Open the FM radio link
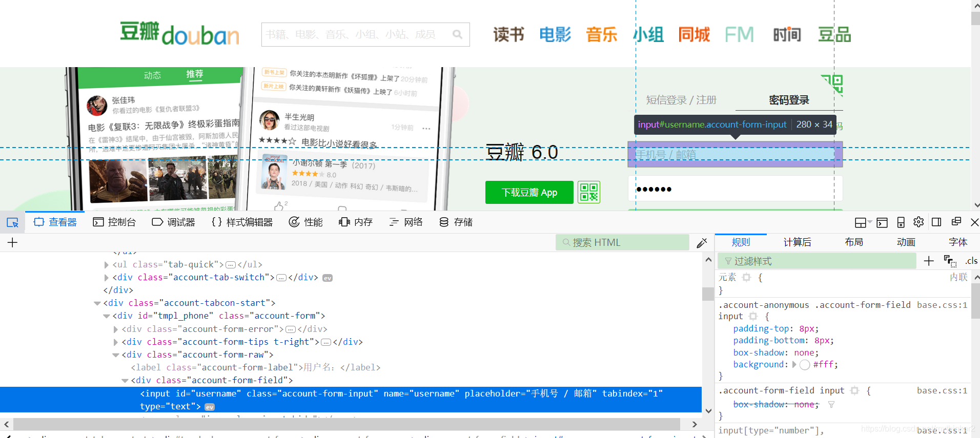Image resolution: width=980 pixels, height=438 pixels. click(x=739, y=35)
